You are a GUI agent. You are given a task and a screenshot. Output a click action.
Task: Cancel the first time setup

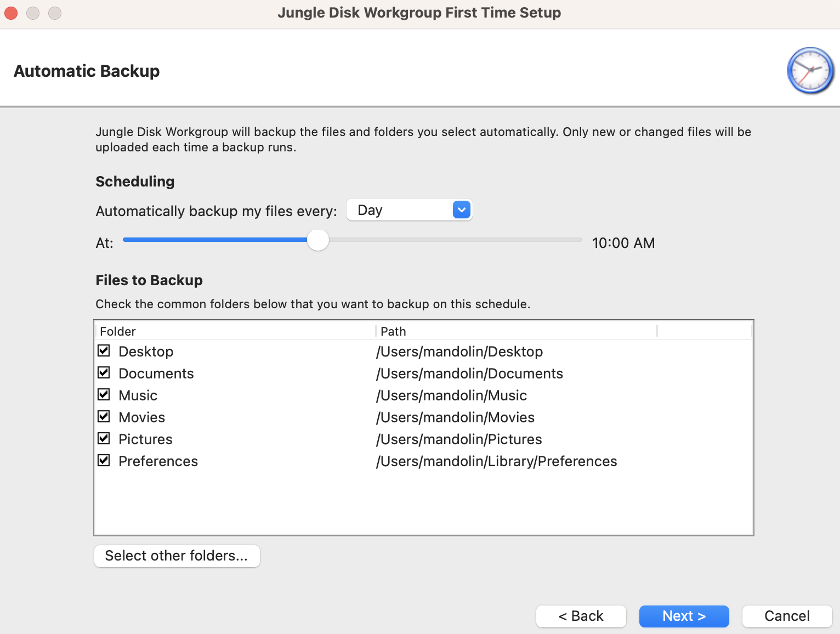(787, 616)
